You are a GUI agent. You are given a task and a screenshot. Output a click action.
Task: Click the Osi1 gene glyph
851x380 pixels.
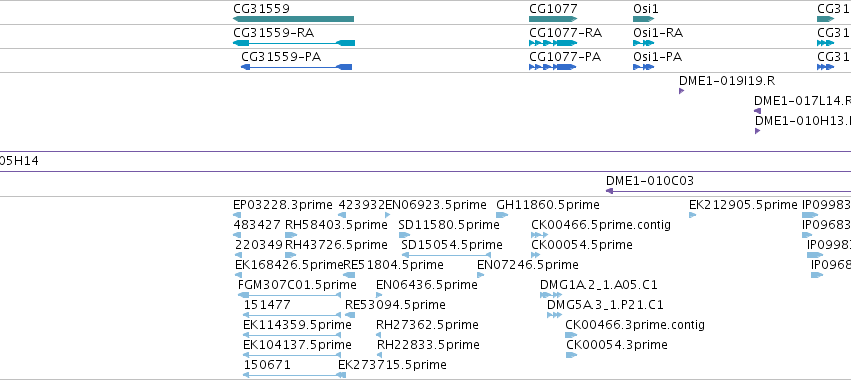click(x=644, y=19)
